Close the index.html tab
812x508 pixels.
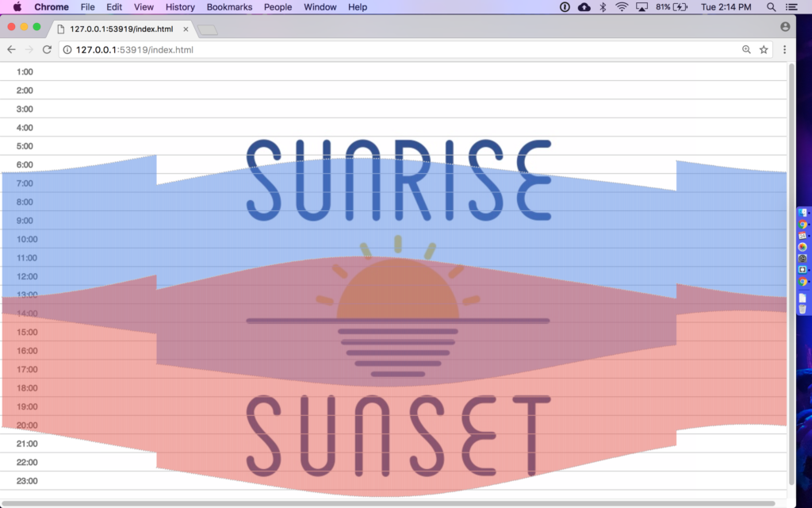pyautogui.click(x=186, y=29)
